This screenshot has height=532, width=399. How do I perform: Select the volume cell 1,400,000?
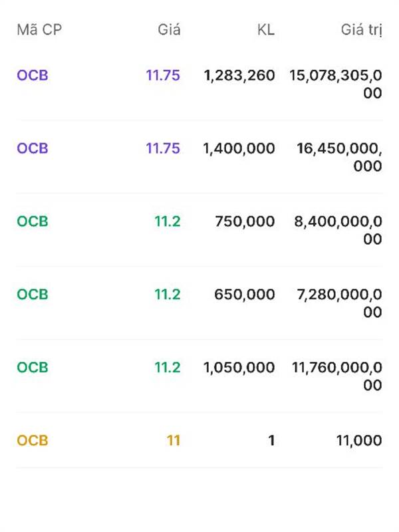[239, 148]
